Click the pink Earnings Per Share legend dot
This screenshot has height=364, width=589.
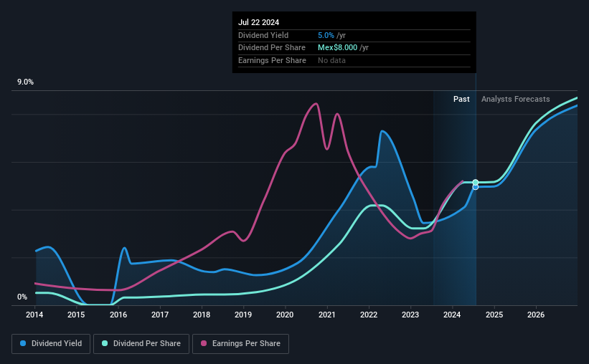[x=204, y=343]
